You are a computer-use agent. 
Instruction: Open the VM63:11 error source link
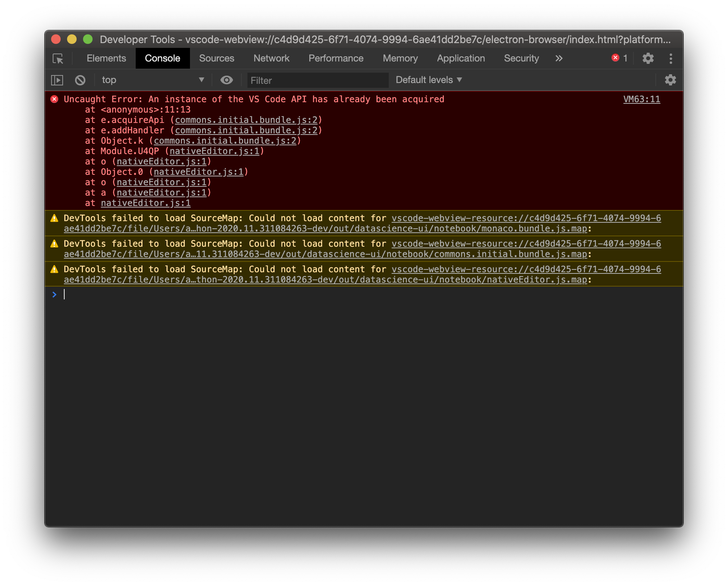[641, 99]
